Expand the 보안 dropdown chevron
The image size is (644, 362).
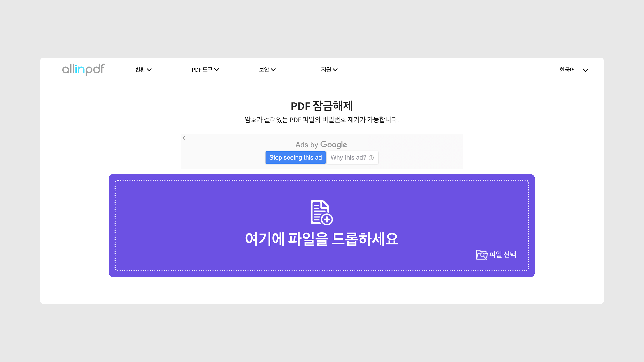273,69
